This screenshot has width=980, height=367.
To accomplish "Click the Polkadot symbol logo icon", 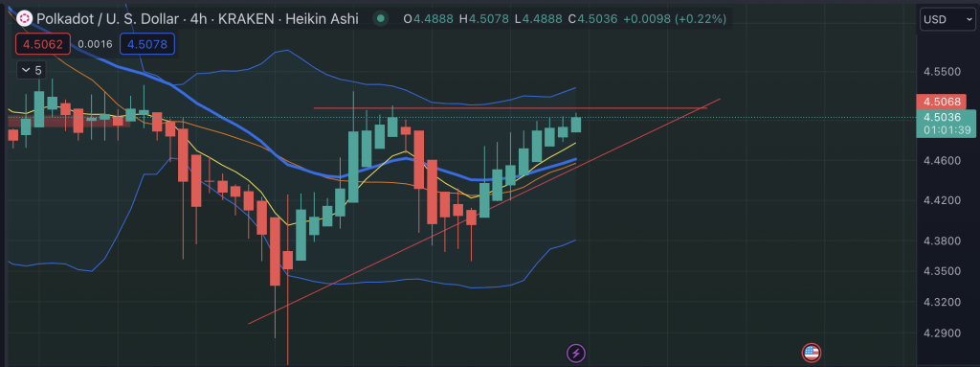I will 24,19.
